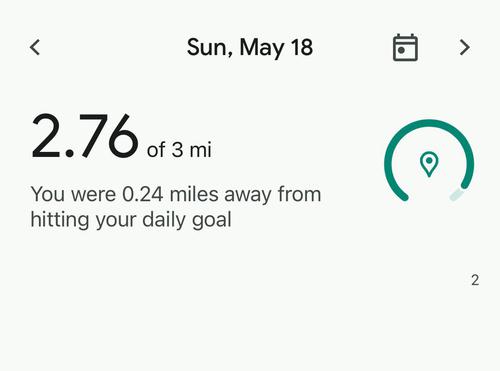Select the green distance progress ring
The width and height of the screenshot is (500, 371).
pyautogui.click(x=429, y=161)
